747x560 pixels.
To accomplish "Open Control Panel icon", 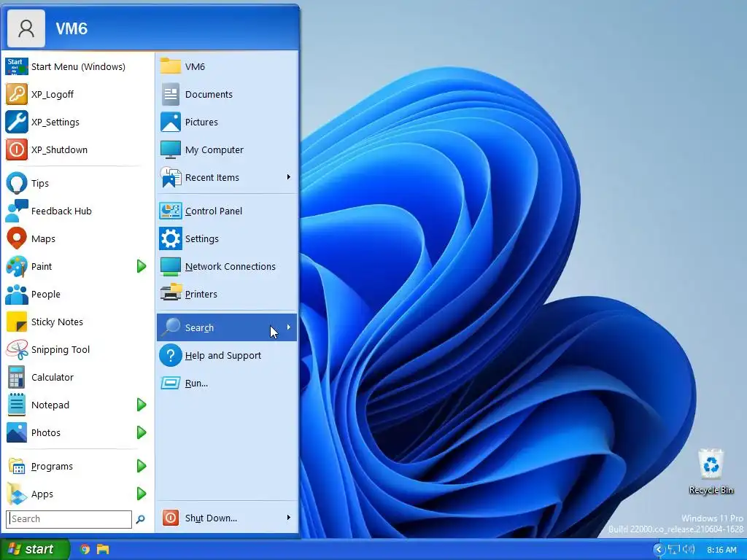I will (171, 211).
